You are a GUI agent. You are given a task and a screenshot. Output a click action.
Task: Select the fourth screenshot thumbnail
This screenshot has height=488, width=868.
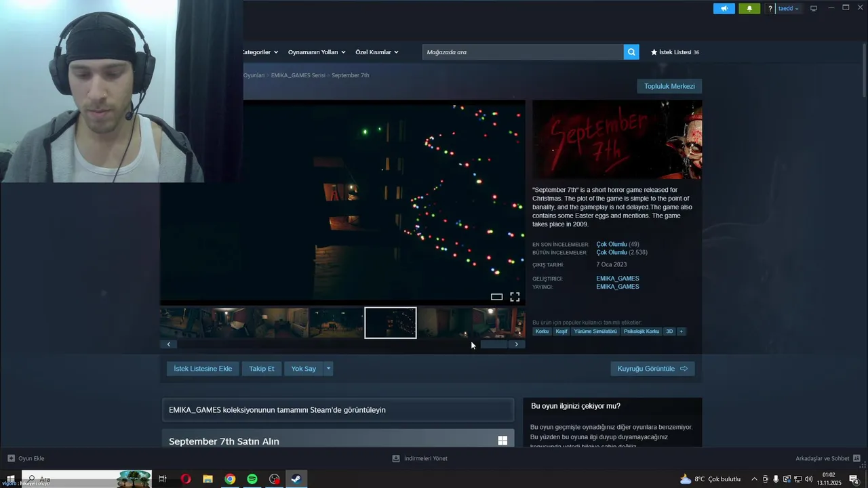point(336,323)
